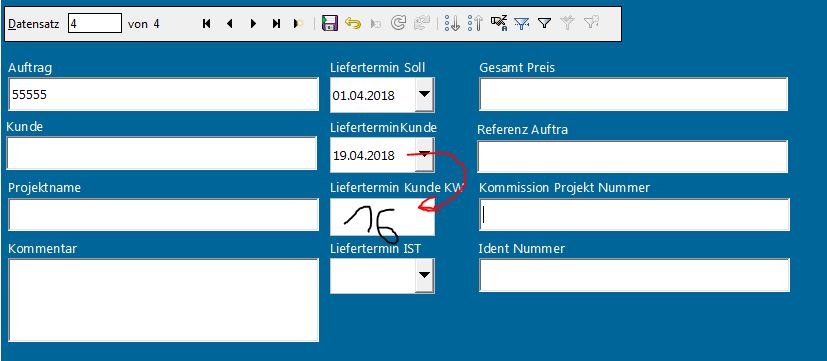
Task: Click inside the Kommentar text area
Action: click(x=164, y=300)
